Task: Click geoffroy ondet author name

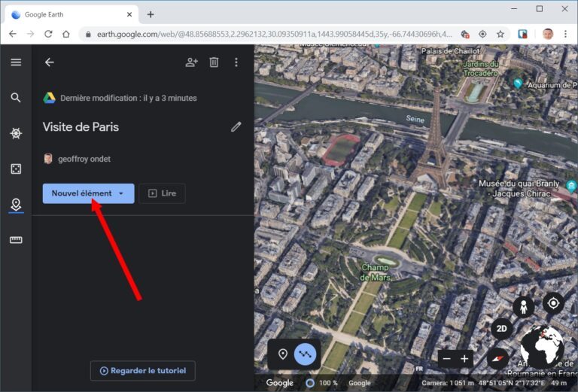Action: point(84,160)
